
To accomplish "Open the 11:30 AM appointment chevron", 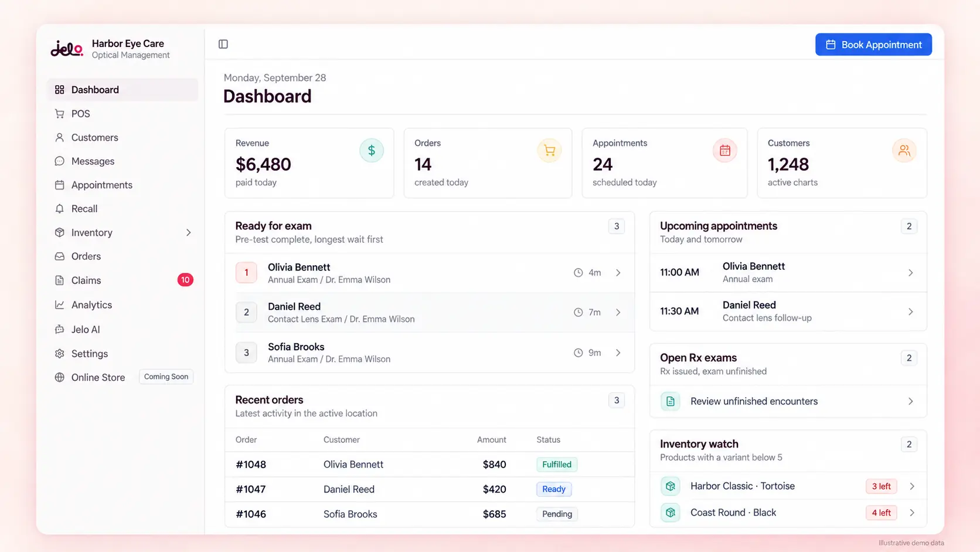I will [x=911, y=312].
